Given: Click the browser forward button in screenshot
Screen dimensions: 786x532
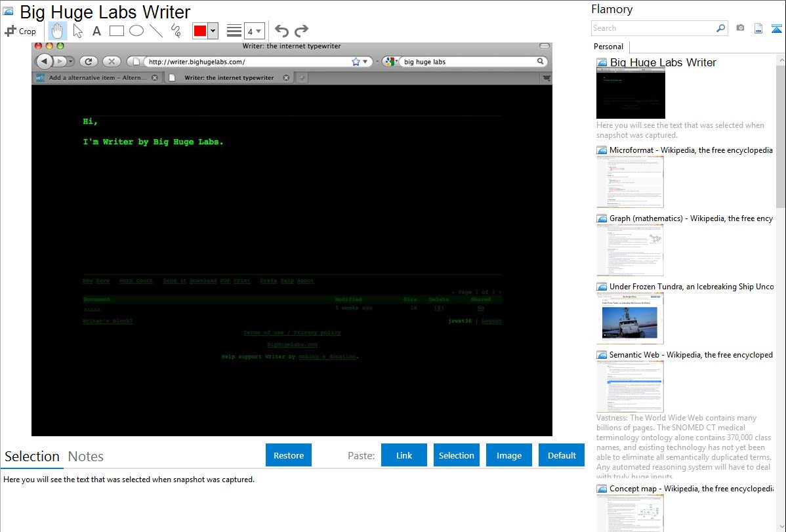Looking at the screenshot, I should coord(60,62).
